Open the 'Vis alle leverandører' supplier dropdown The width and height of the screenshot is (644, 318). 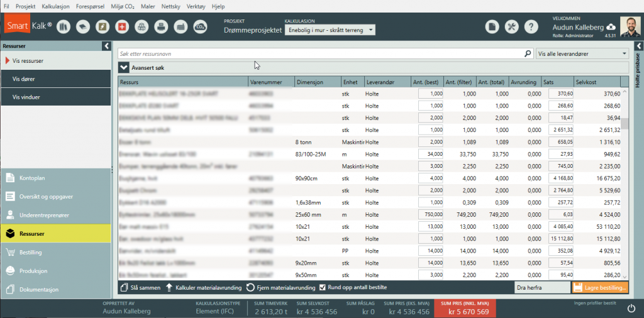582,54
